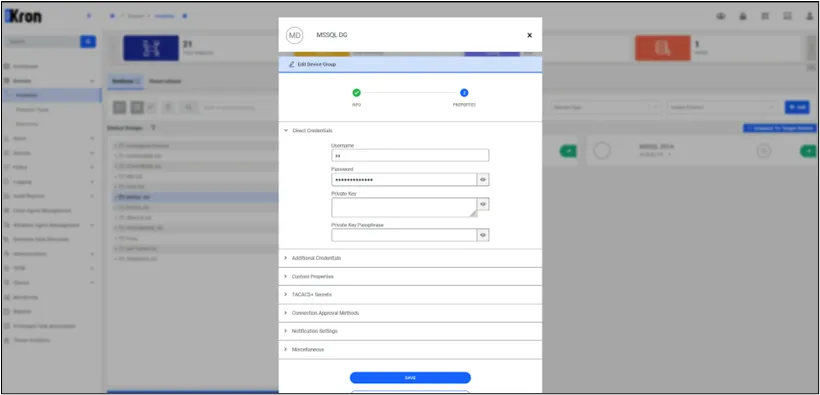
Task: Click the Private Key text area
Action: (x=404, y=207)
